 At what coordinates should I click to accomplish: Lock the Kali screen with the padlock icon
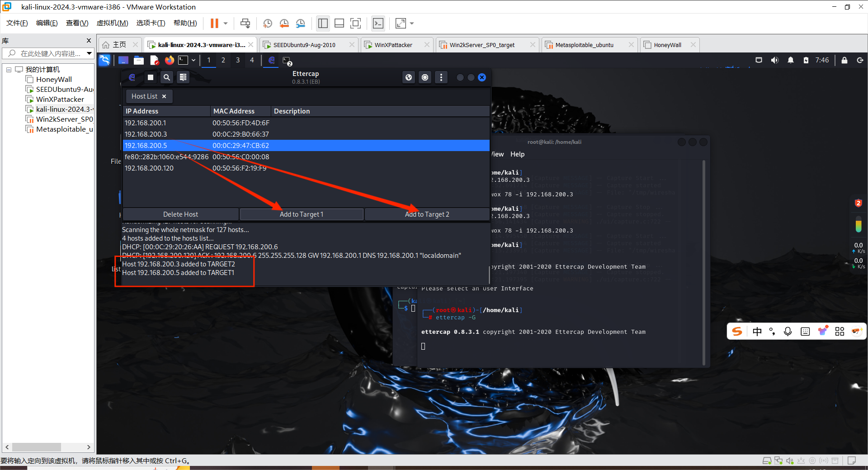844,60
